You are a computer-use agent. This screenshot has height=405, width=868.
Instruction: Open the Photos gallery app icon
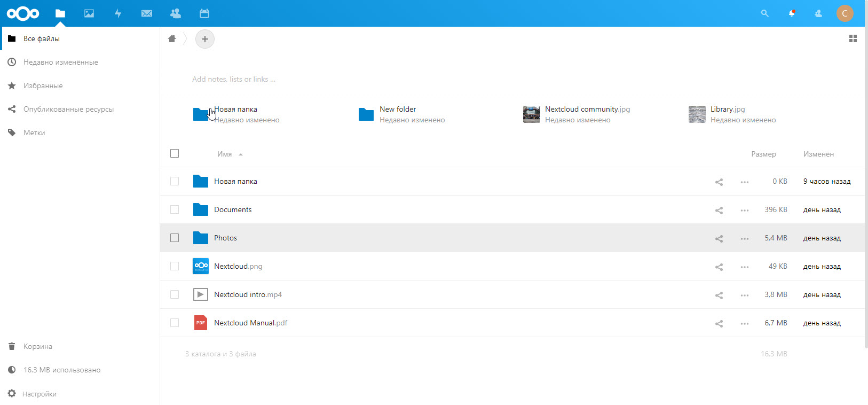point(89,13)
